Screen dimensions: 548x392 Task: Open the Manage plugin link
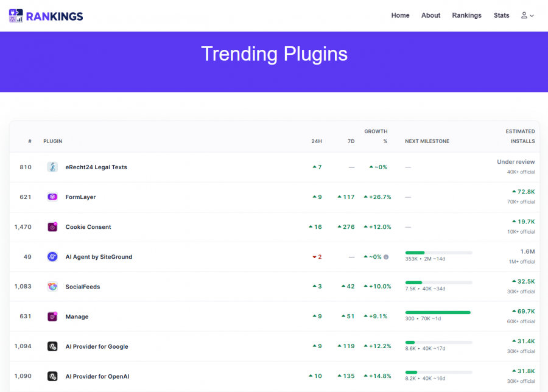[x=77, y=317]
